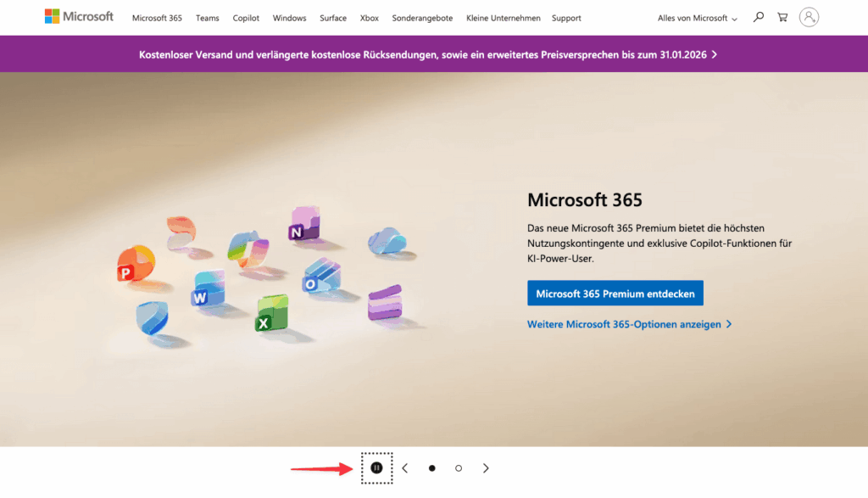Open the promo banner chevron arrow
The height and width of the screenshot is (498, 868).
(x=715, y=53)
